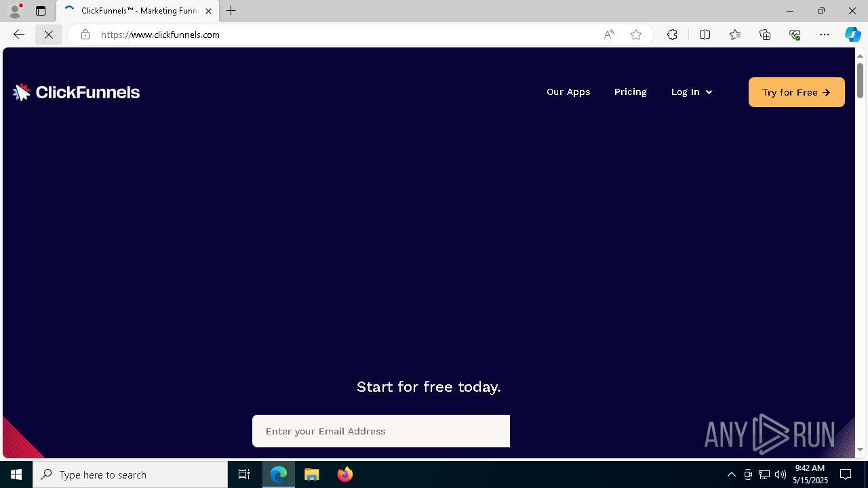This screenshot has width=868, height=488.
Task: Open Read aloud in address bar
Action: (x=609, y=35)
